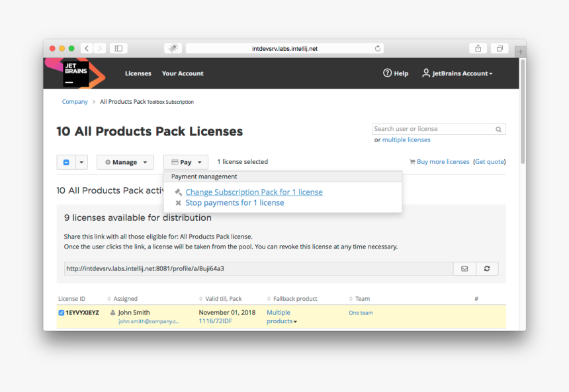Click the gear icon on the Manage button
The height and width of the screenshot is (392, 569).
click(107, 162)
